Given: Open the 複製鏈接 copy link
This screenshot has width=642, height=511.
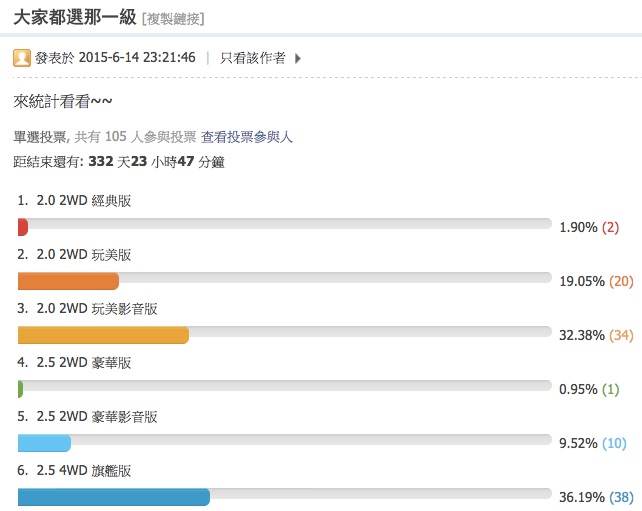Looking at the screenshot, I should 173,19.
